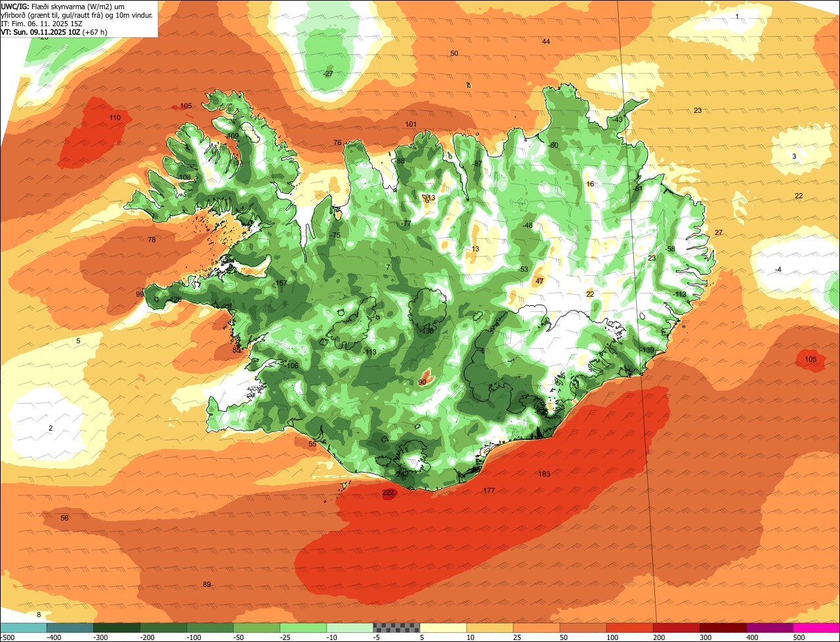Click the map value 78 west of Iceland
The height and width of the screenshot is (642, 840).
point(152,240)
